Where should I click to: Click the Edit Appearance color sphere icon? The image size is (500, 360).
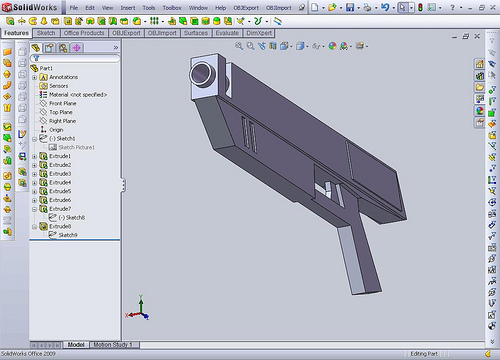(332, 46)
